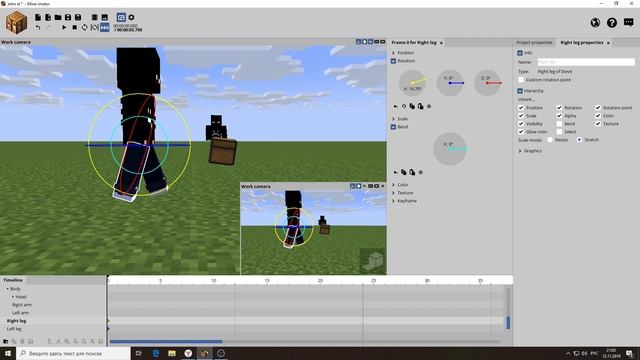Select Right leg properties tab

pos(582,42)
